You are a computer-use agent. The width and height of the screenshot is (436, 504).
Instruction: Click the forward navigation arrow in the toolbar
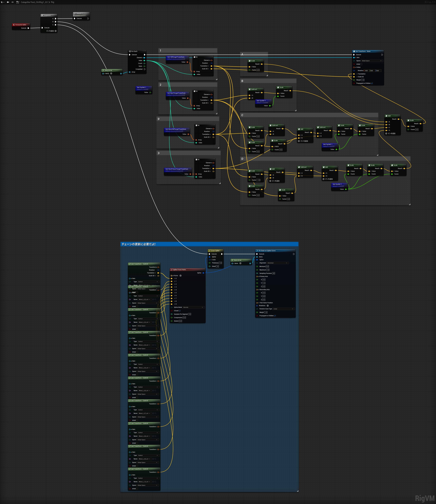(x=12, y=2)
